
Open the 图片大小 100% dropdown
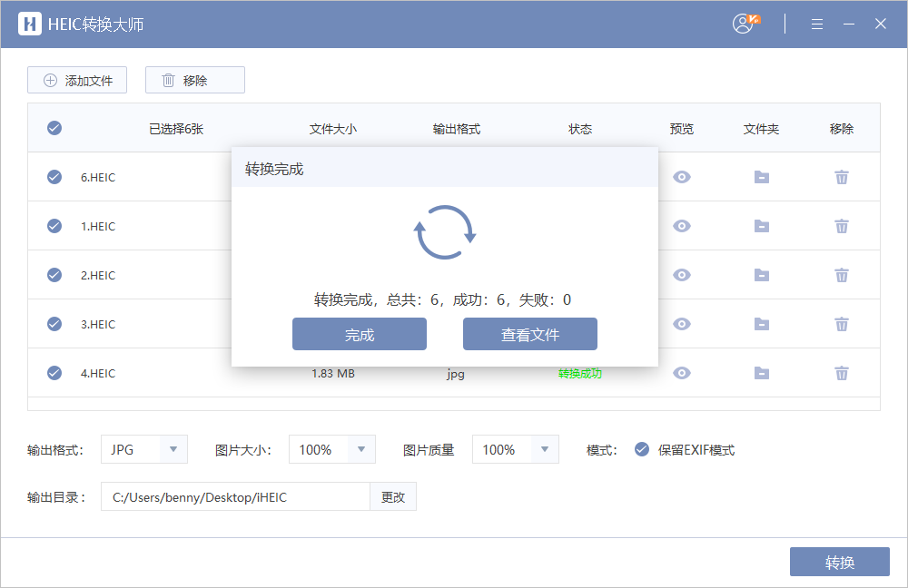point(360,449)
